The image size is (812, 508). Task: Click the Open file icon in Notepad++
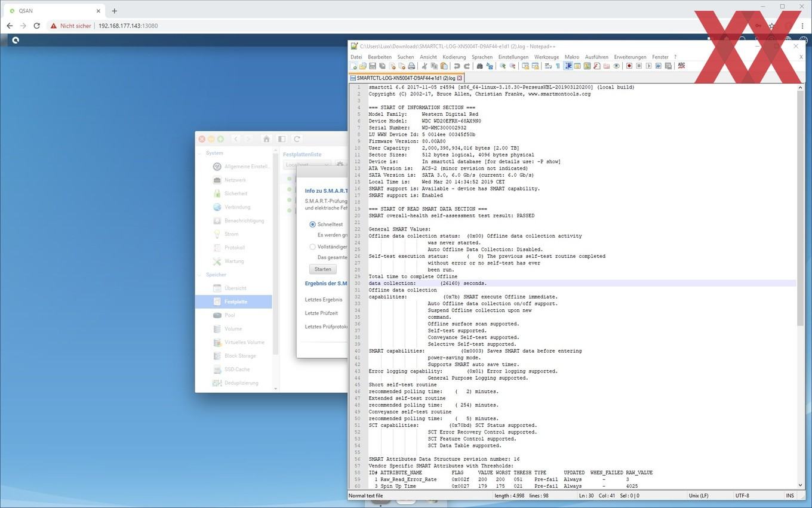(x=363, y=66)
